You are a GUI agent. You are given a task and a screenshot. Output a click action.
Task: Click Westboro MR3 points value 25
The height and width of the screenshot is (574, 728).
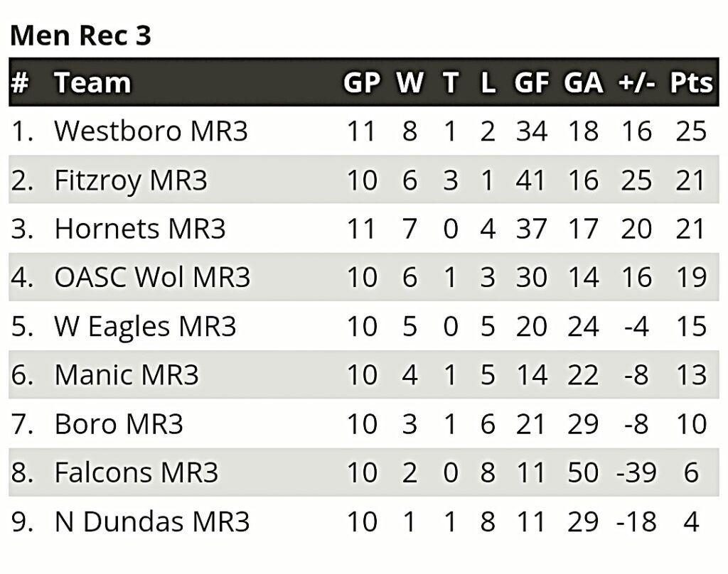coord(691,131)
